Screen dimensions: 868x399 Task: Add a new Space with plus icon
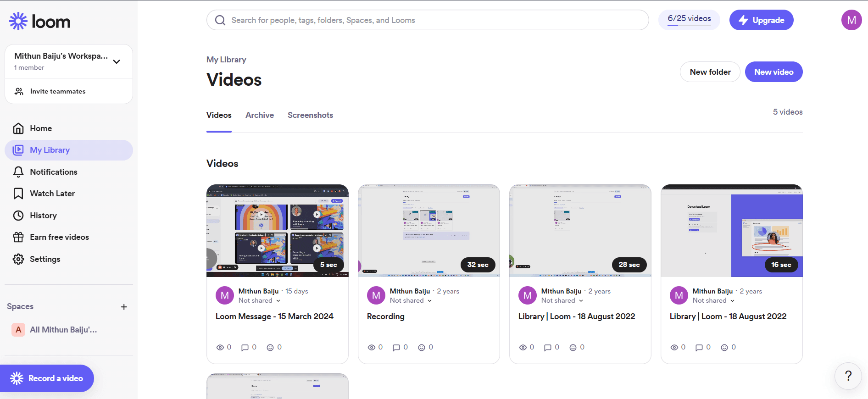coord(124,307)
